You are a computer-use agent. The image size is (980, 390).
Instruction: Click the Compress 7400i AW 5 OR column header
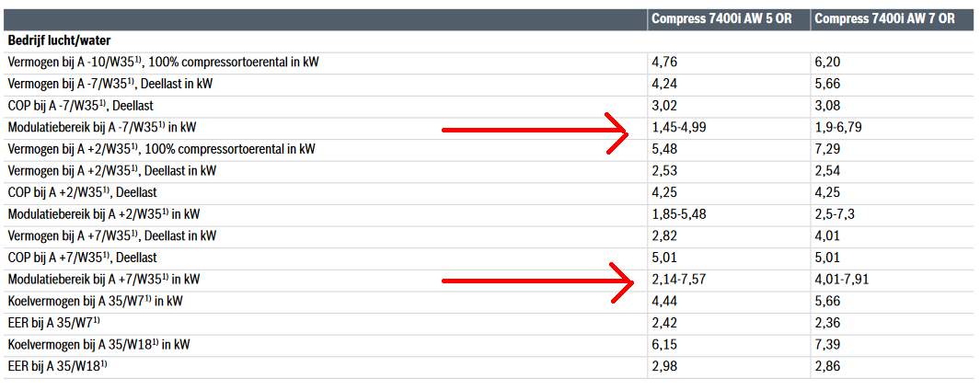point(721,18)
